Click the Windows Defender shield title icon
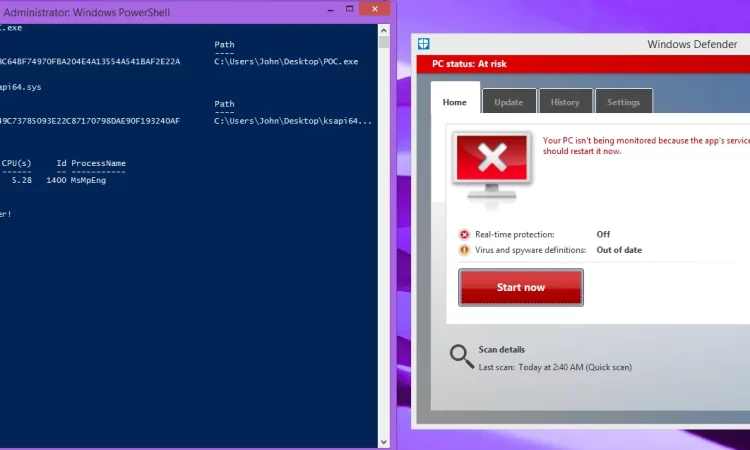 (x=423, y=44)
